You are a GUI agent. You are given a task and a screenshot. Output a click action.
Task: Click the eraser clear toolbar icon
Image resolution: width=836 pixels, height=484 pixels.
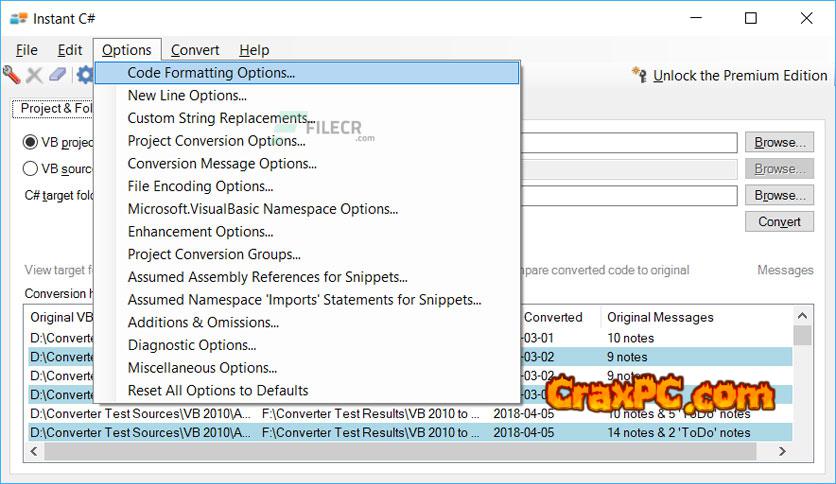point(58,75)
